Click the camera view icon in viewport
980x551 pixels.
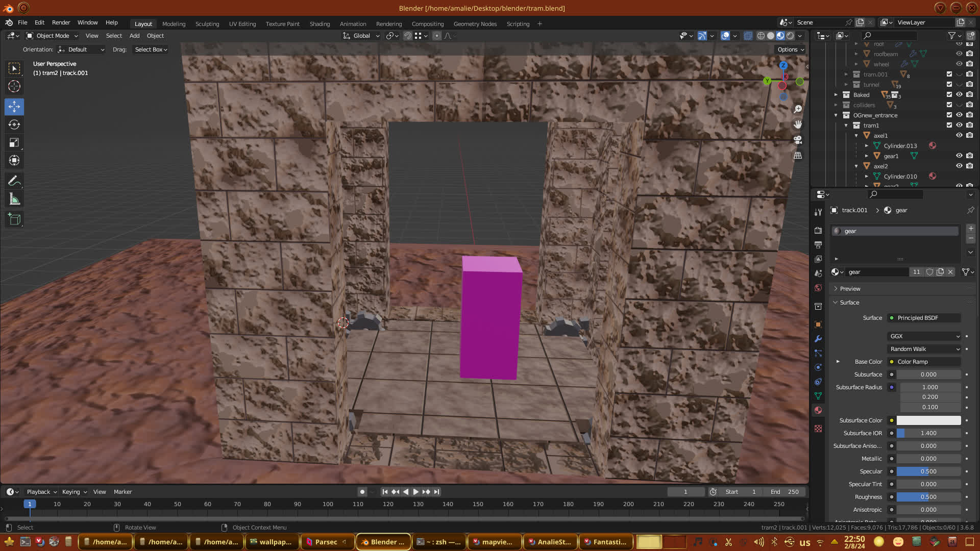click(x=798, y=140)
